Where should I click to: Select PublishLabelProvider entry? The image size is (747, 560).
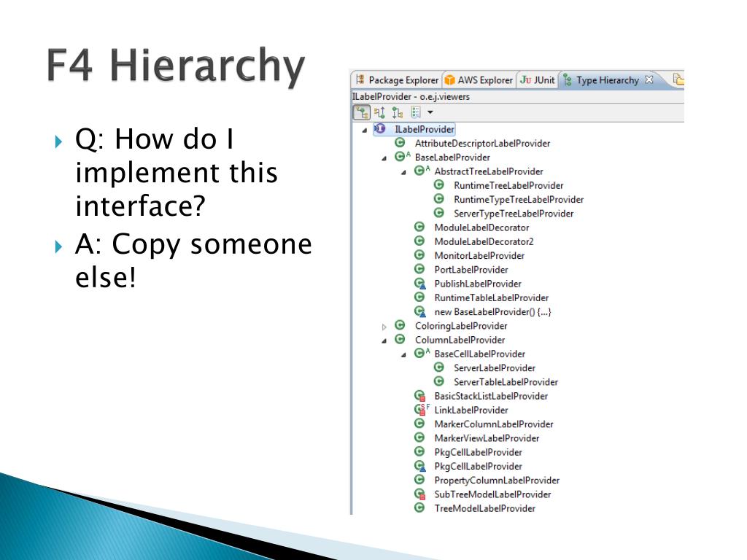[477, 284]
